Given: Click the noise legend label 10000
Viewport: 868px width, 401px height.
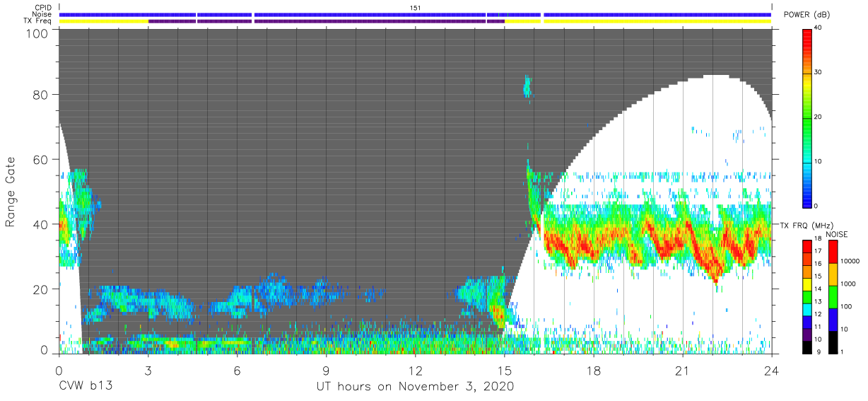Looking at the screenshot, I should click(x=849, y=261).
